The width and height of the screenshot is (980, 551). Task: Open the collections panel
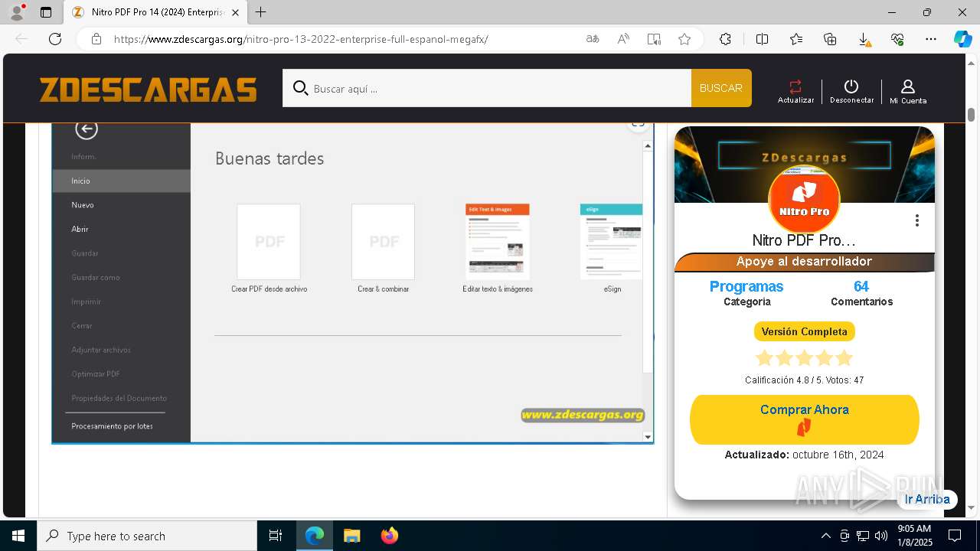[830, 39]
